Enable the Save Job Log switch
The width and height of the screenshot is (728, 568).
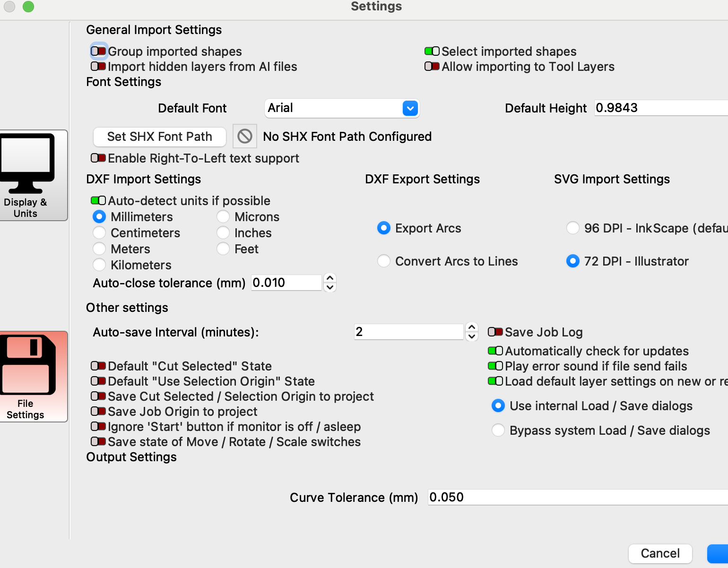[495, 332]
